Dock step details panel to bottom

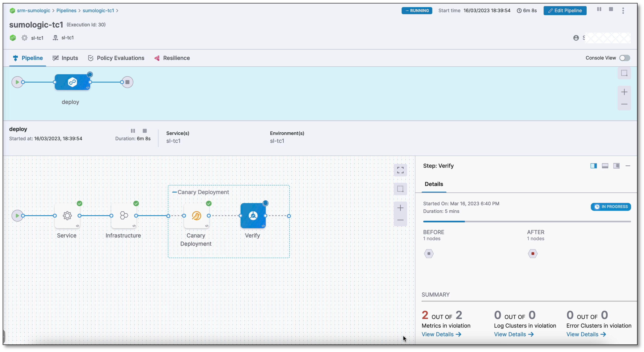pos(605,166)
